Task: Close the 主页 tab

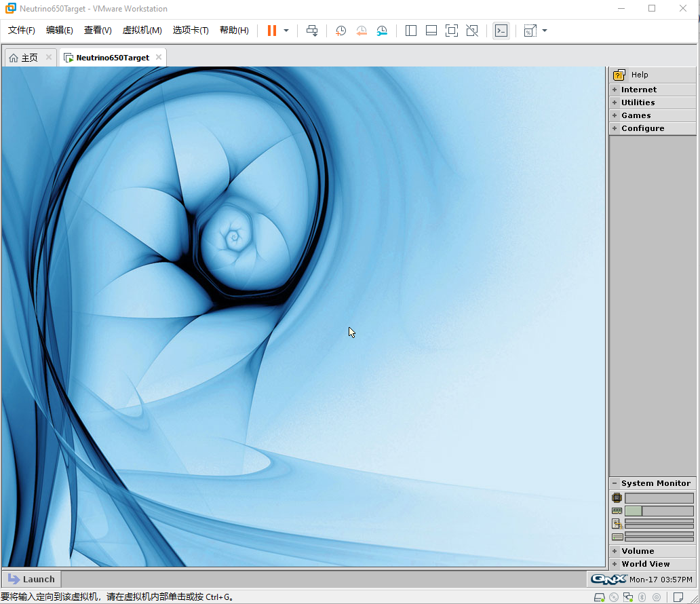Action: pyautogui.click(x=49, y=57)
